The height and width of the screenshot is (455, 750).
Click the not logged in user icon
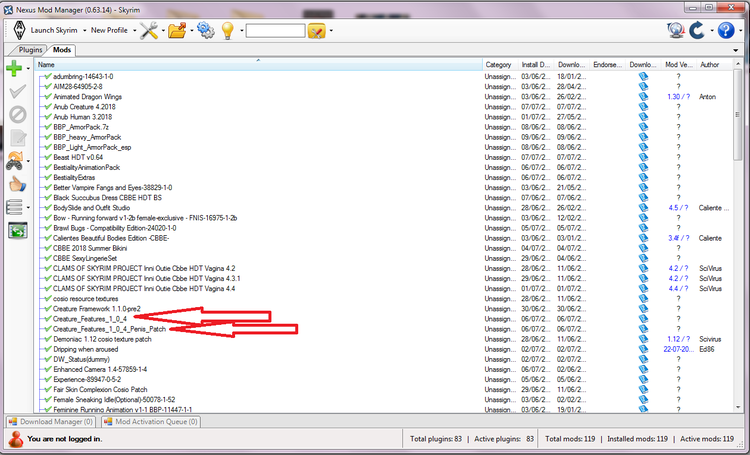click(x=15, y=439)
